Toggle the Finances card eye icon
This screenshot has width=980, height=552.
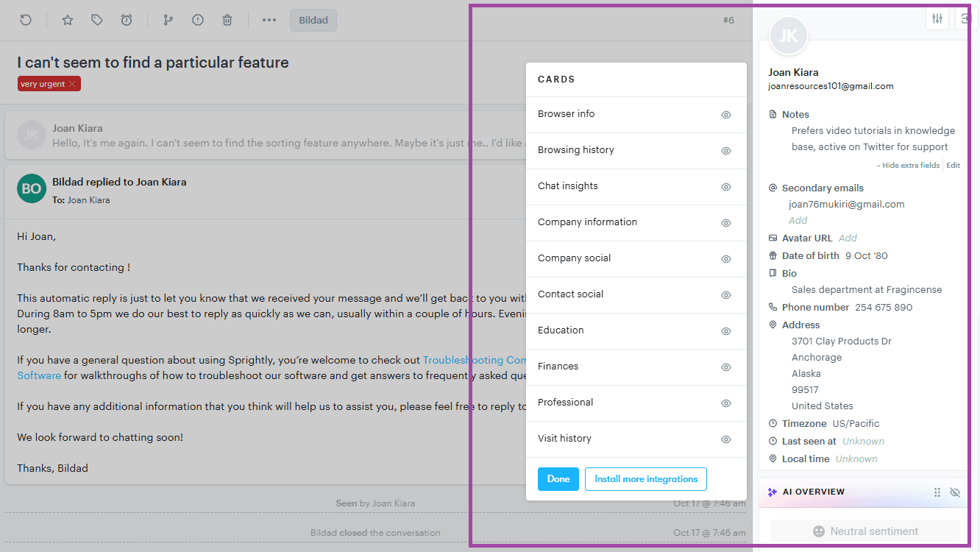(x=725, y=367)
